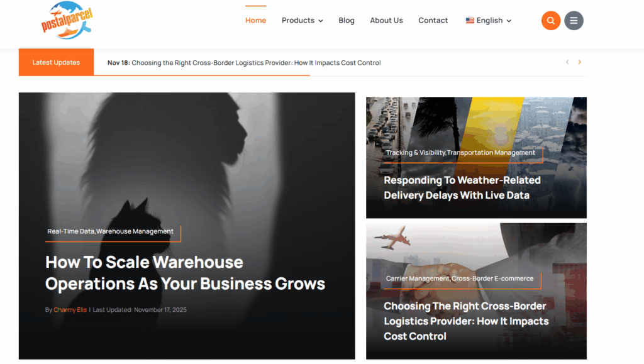Select Real-Time Data, Warehouse Management category tag
Image resolution: width=644 pixels, height=364 pixels.
point(110,231)
